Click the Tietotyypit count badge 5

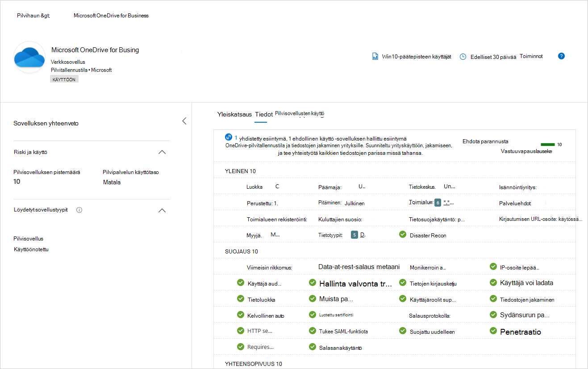pyautogui.click(x=354, y=235)
